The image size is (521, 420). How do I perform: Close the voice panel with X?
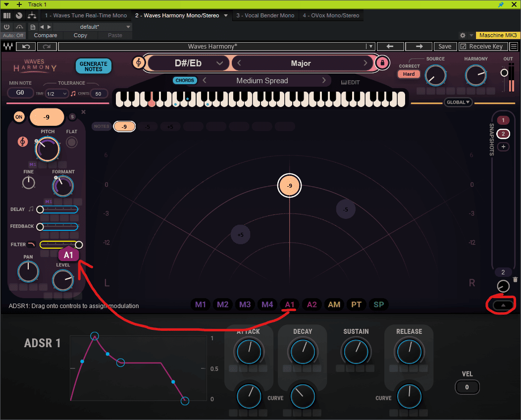point(83,112)
